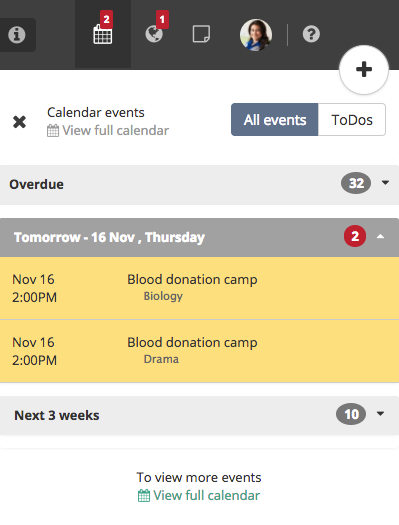This screenshot has height=525, width=399.
Task: Expand the Next 3 weeks arrow
Action: [380, 414]
